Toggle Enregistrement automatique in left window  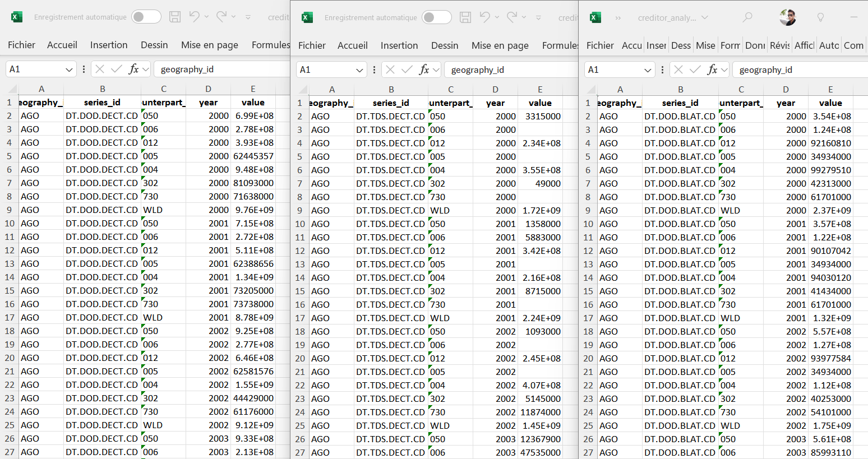click(x=146, y=17)
